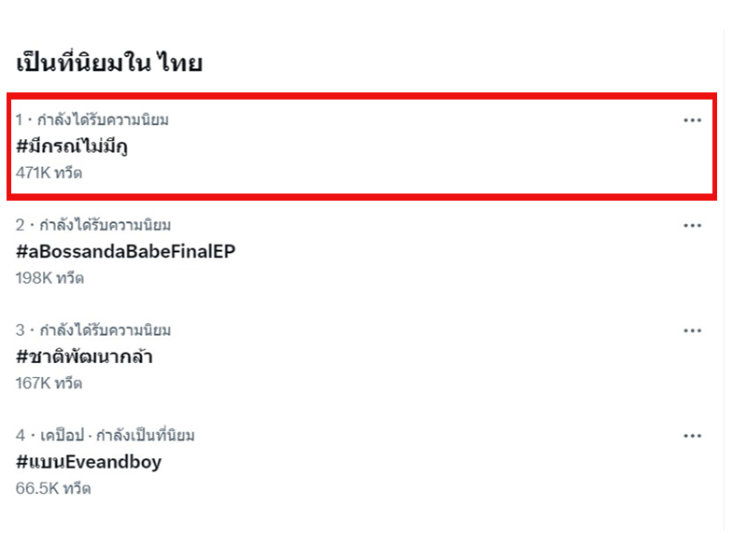Viewport: 747px width, 560px height.
Task: Open more options for #ชาติพัฒนากล้า trend
Action: pos(692,331)
